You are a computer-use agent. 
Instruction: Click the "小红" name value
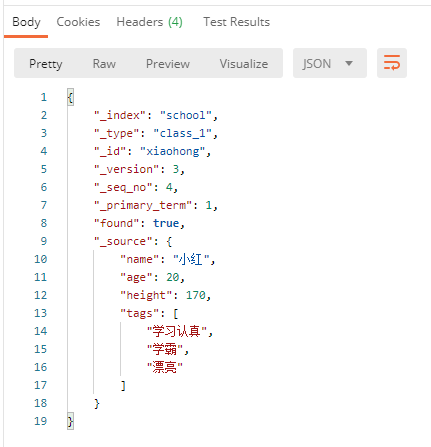(x=191, y=259)
